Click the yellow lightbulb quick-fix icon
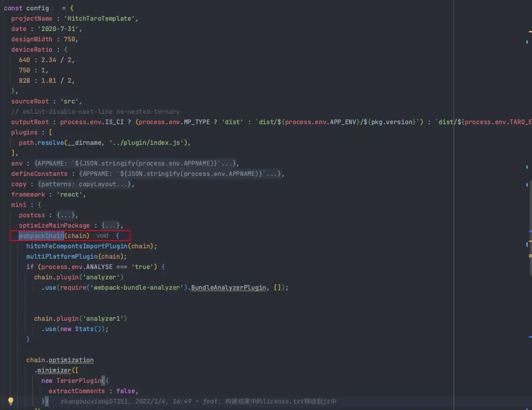Viewport: 532px width, 410px height. (x=10, y=401)
